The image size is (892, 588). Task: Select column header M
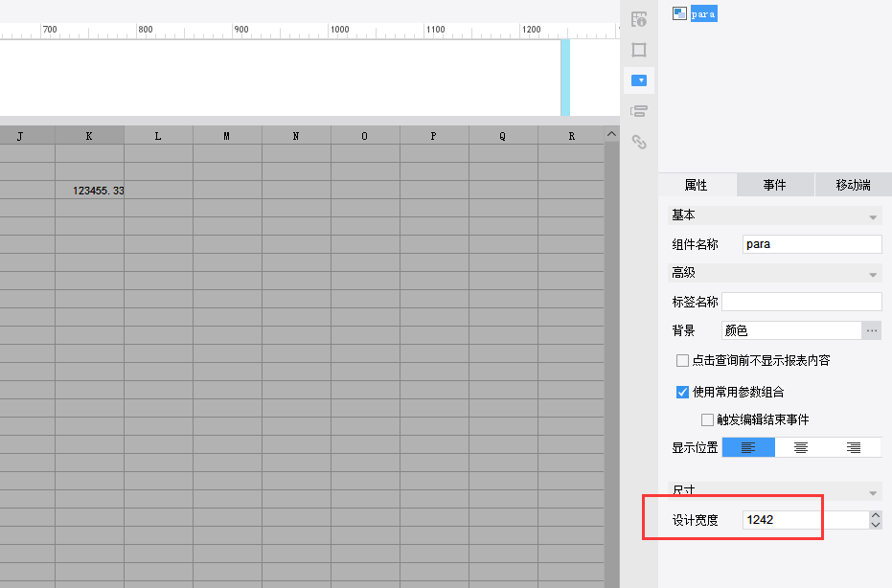[227, 136]
